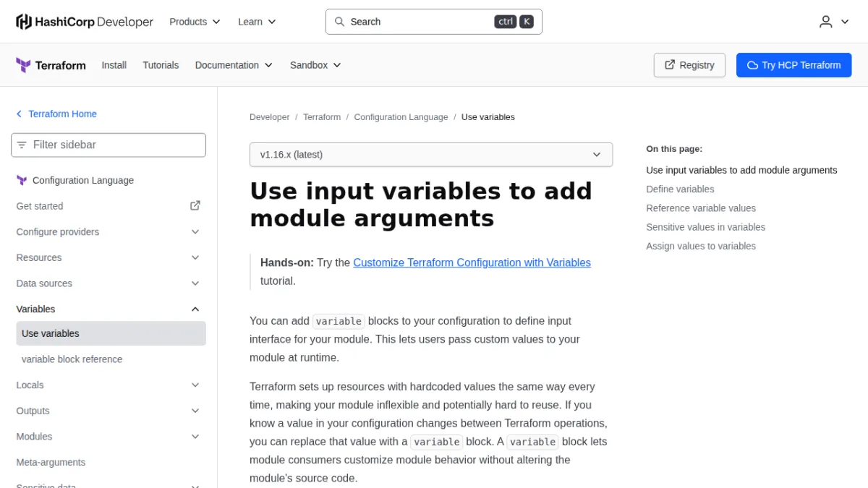
Task: Open the Learn dropdown menu
Action: pos(257,22)
